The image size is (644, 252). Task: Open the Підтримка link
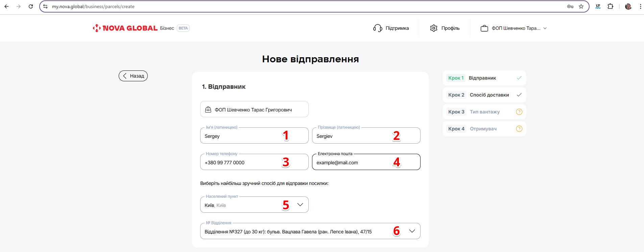(x=397, y=28)
